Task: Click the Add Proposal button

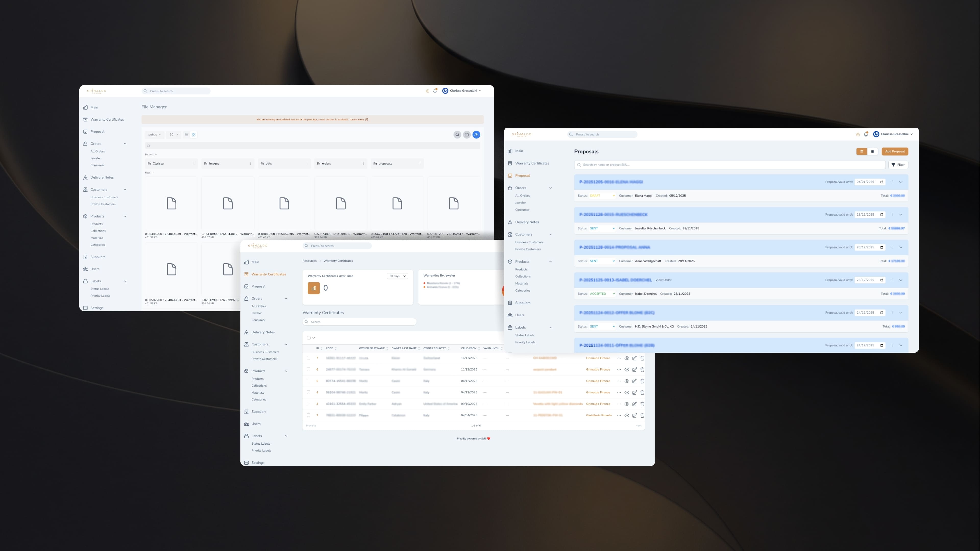Action: point(895,151)
